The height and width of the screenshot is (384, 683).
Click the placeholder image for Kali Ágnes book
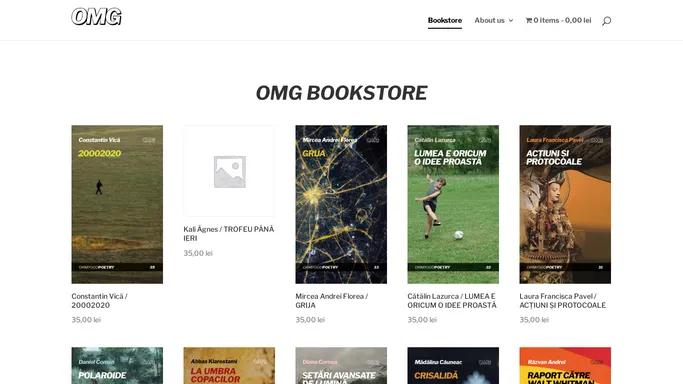tap(229, 171)
